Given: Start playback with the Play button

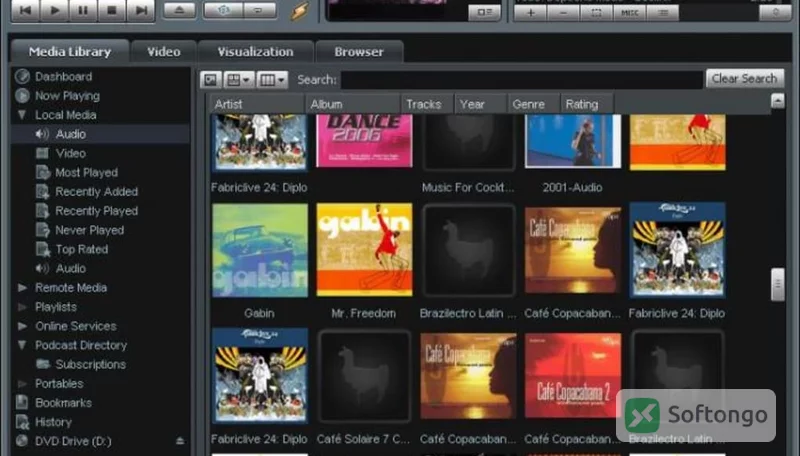Looking at the screenshot, I should pyautogui.click(x=55, y=10).
